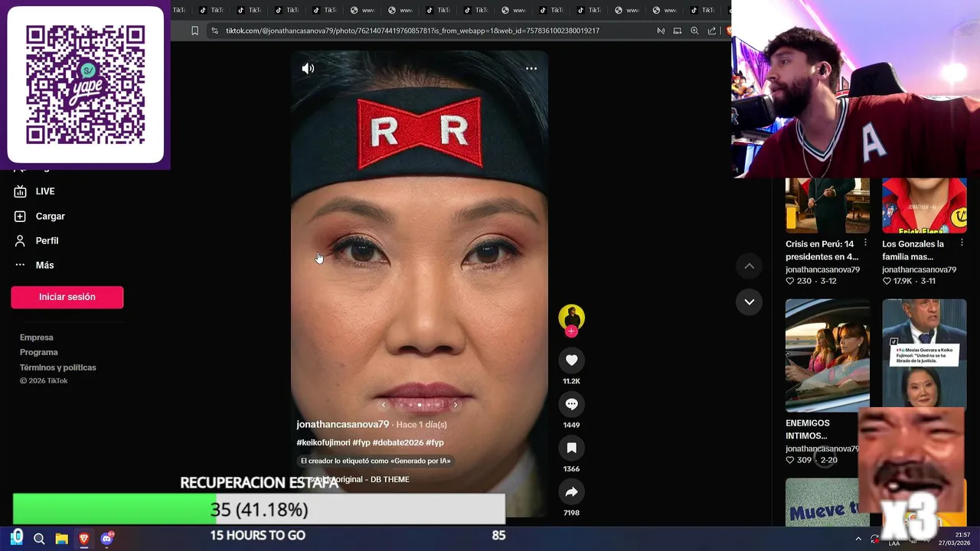Click the Iniciar sesión button

click(67, 297)
